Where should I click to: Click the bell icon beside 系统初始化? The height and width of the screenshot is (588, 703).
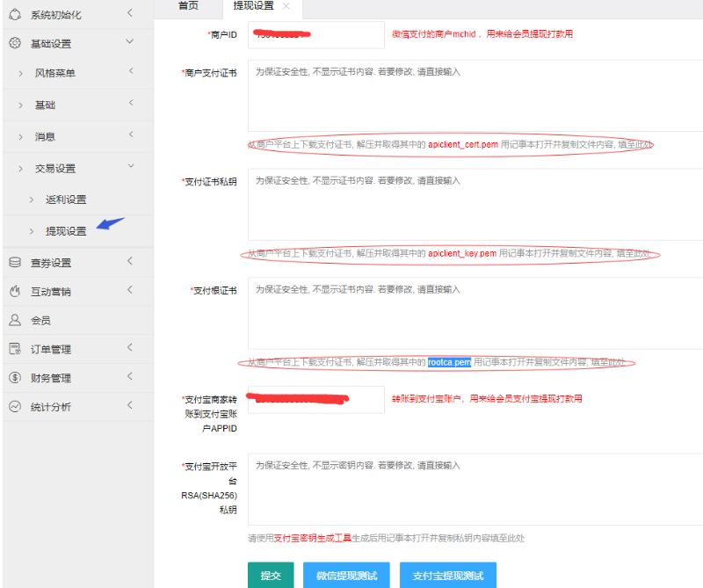pos(14,14)
